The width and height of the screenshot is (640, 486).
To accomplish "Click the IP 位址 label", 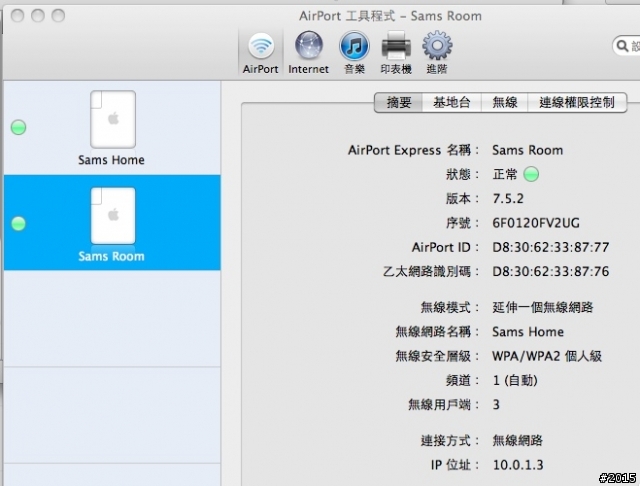I will 455,465.
